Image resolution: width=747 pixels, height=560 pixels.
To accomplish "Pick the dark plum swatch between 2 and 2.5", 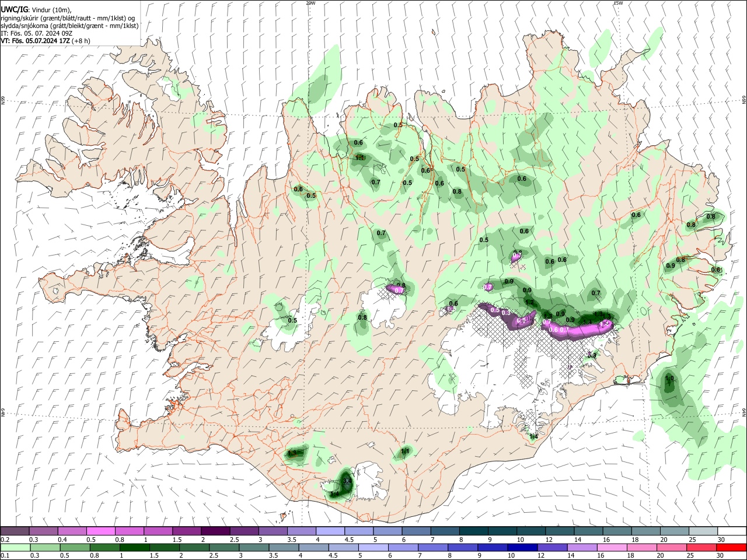I will (215, 531).
